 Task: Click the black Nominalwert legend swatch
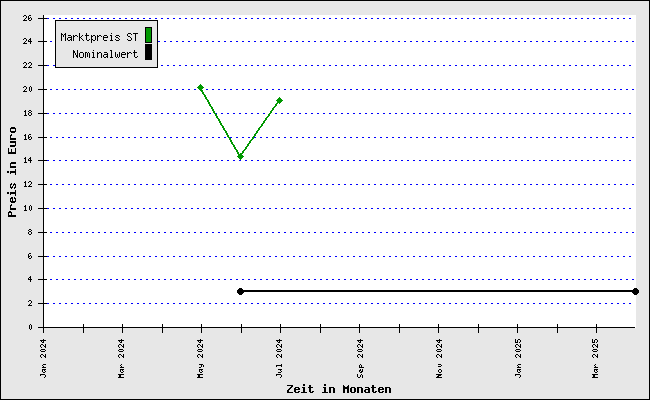pos(148,52)
